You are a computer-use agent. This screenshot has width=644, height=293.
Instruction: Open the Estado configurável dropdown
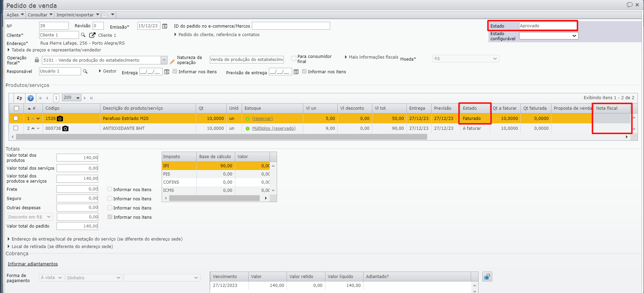548,35
